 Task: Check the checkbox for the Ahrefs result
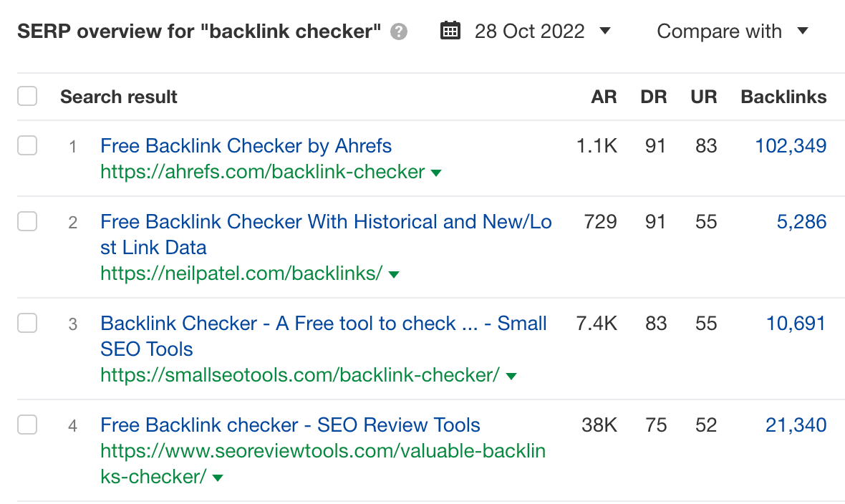[26, 145]
